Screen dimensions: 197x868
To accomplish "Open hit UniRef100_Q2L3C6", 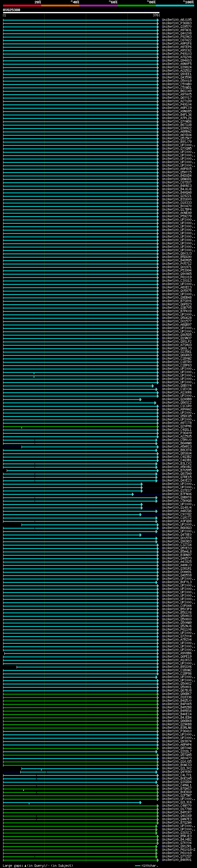I will (x=177, y=802).
